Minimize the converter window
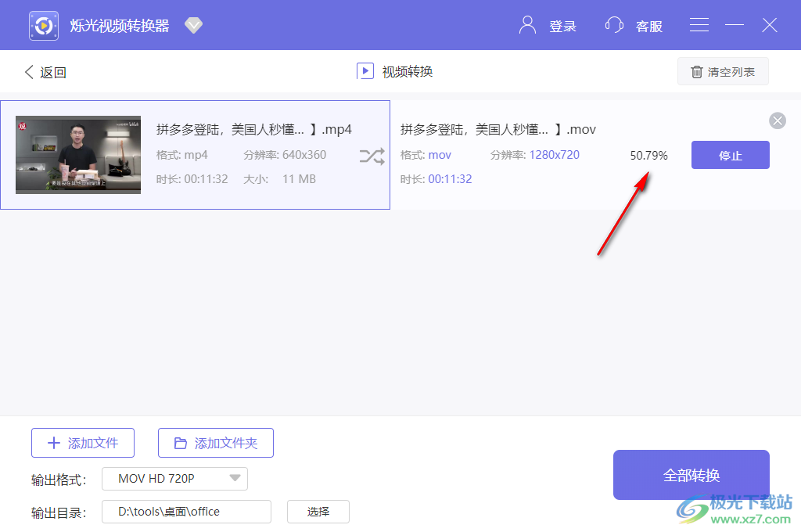The image size is (801, 532). pos(734,25)
